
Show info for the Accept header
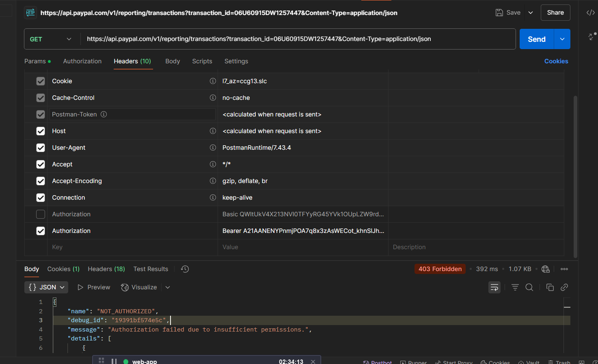click(x=213, y=164)
